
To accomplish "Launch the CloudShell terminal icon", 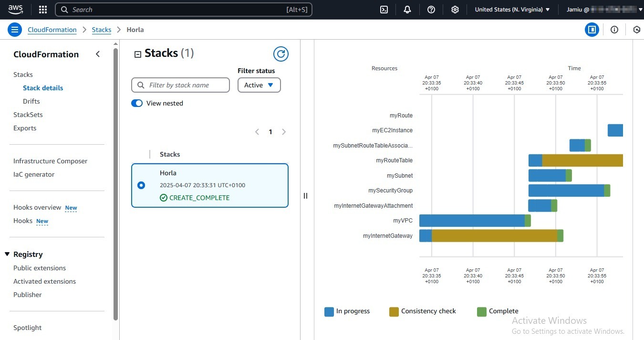I will point(384,10).
